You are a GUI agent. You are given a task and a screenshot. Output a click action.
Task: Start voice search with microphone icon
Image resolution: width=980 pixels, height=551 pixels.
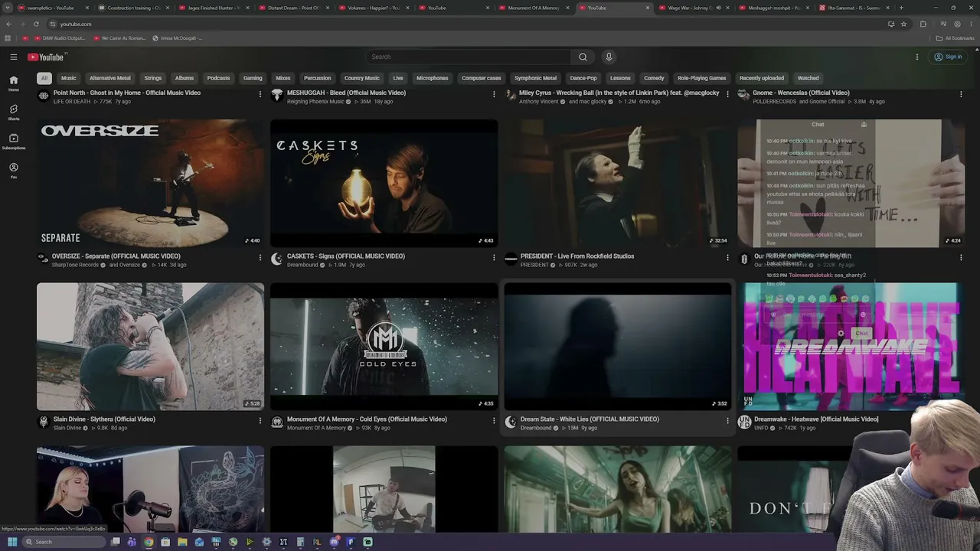coord(609,57)
